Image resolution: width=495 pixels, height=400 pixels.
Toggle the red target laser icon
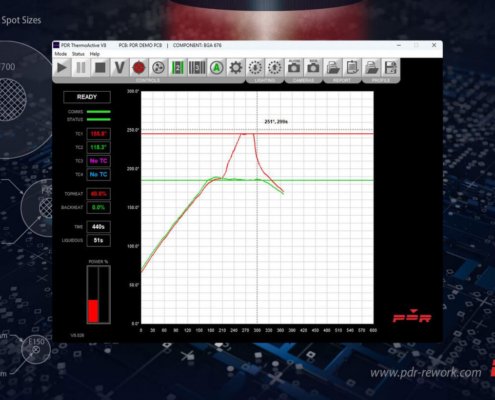(x=139, y=68)
